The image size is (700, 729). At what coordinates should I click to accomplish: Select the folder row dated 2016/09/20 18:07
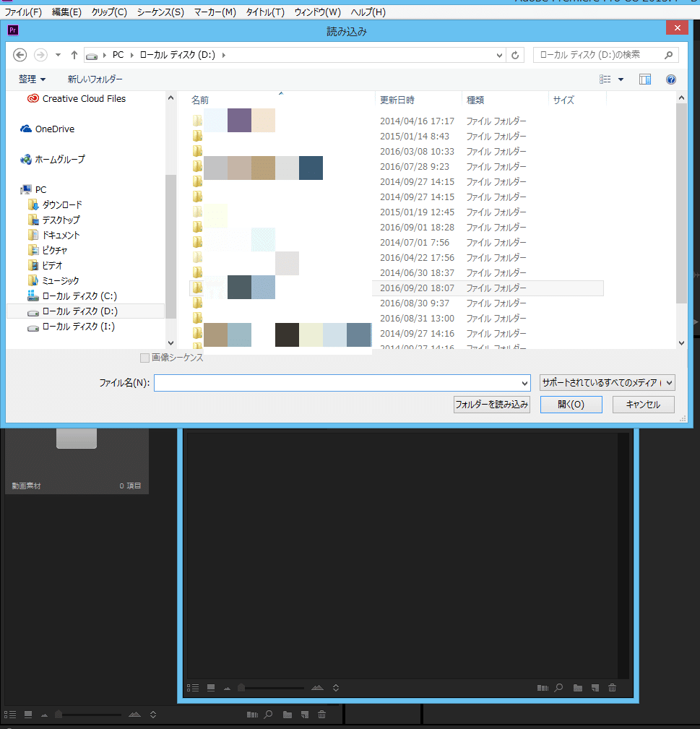point(397,288)
